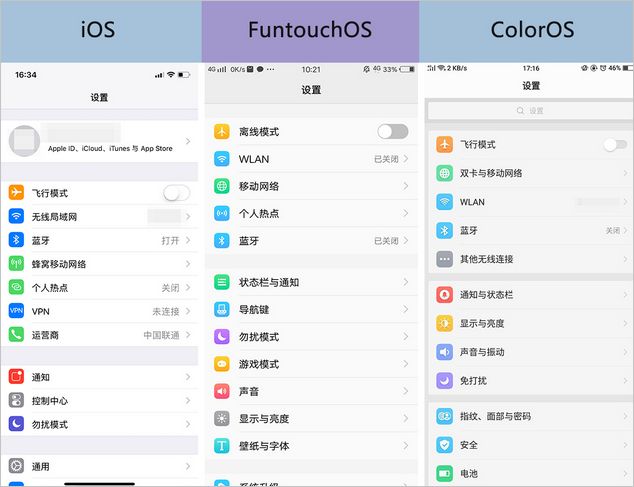The width and height of the screenshot is (634, 487).
Task: Tap the iOS 蜂窝移动网络 cellular icon
Action: (16, 264)
